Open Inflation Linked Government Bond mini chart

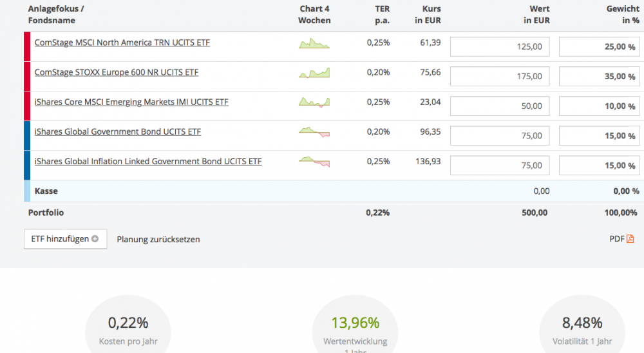click(x=314, y=162)
